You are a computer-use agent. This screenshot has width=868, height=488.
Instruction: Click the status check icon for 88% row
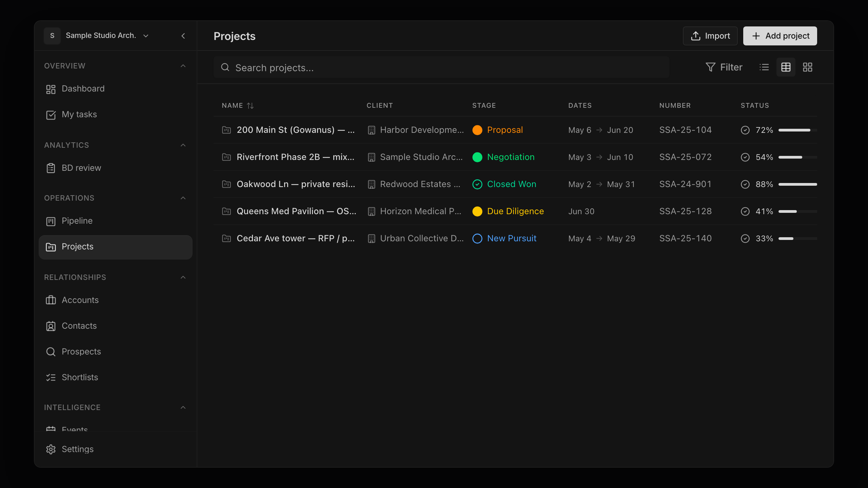[745, 184]
